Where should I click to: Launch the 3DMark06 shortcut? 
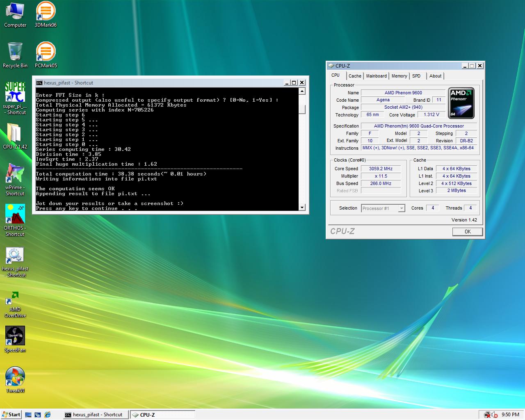[46, 15]
